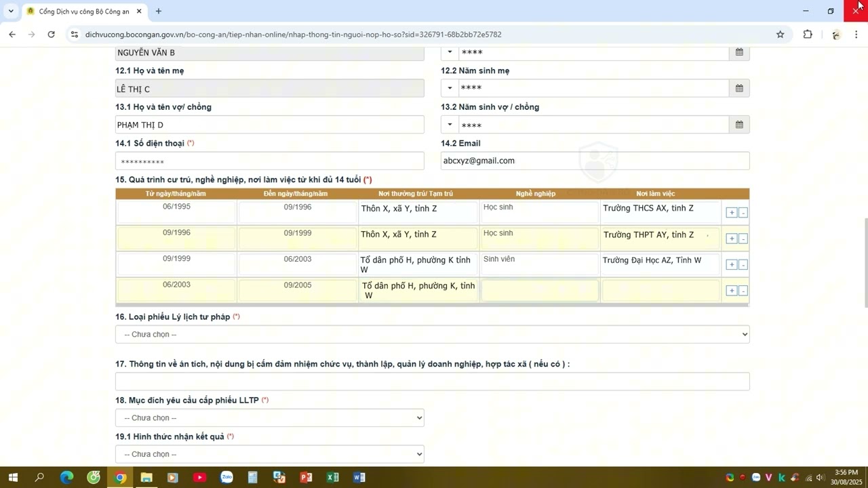The width and height of the screenshot is (868, 488).
Task: Add row after the 06/2003 entry
Action: pos(731,291)
